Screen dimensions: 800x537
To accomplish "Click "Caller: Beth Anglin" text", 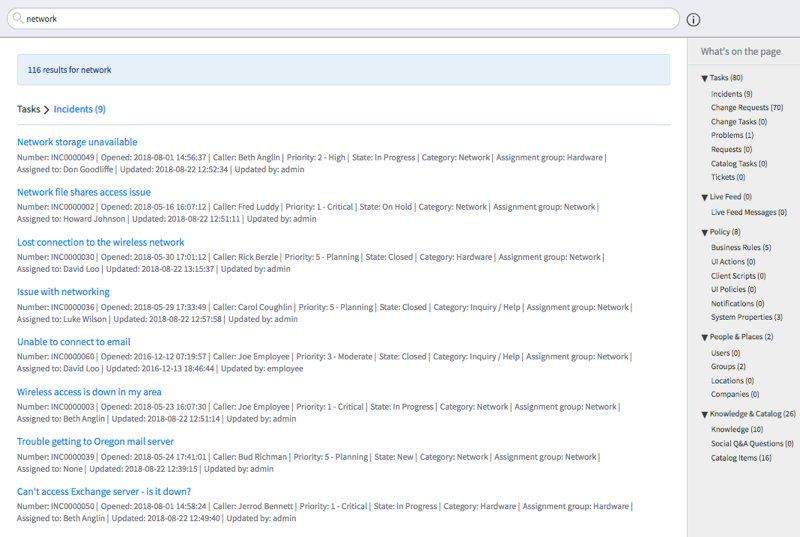I will point(246,158).
